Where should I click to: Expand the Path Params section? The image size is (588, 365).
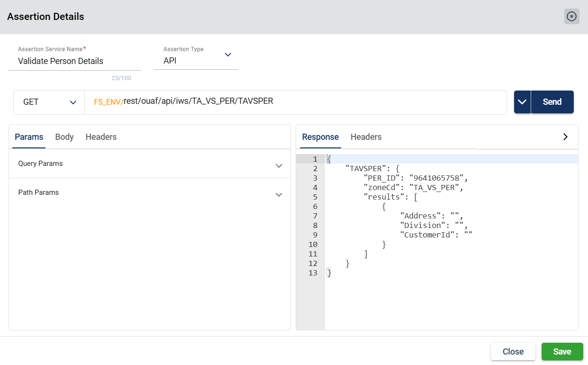[279, 194]
